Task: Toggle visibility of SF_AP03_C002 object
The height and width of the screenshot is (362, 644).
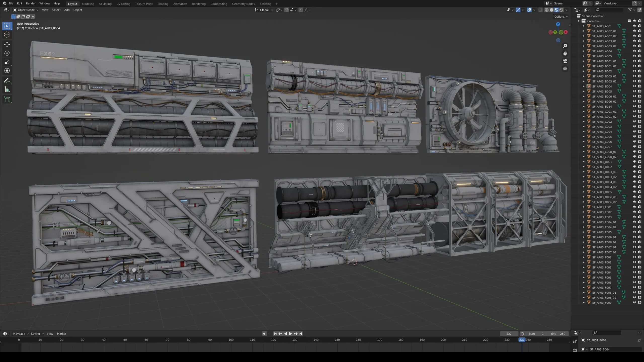Action: pyautogui.click(x=634, y=121)
